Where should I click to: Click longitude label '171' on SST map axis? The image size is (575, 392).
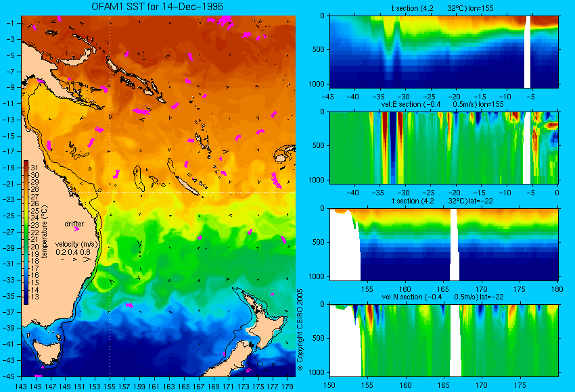pos(228,386)
